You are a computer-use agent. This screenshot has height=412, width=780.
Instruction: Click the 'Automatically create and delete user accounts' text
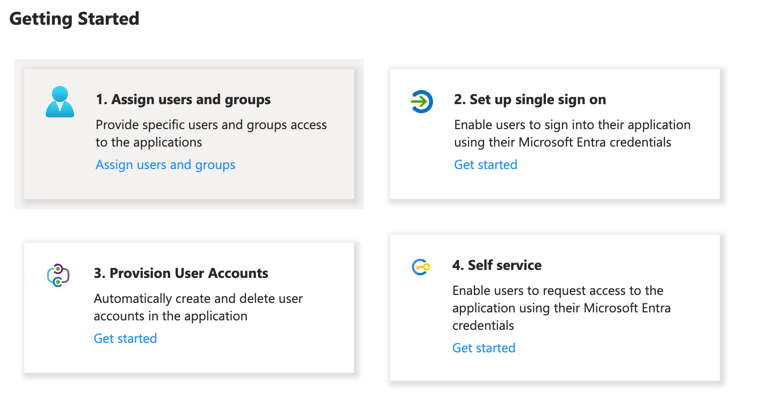(198, 307)
